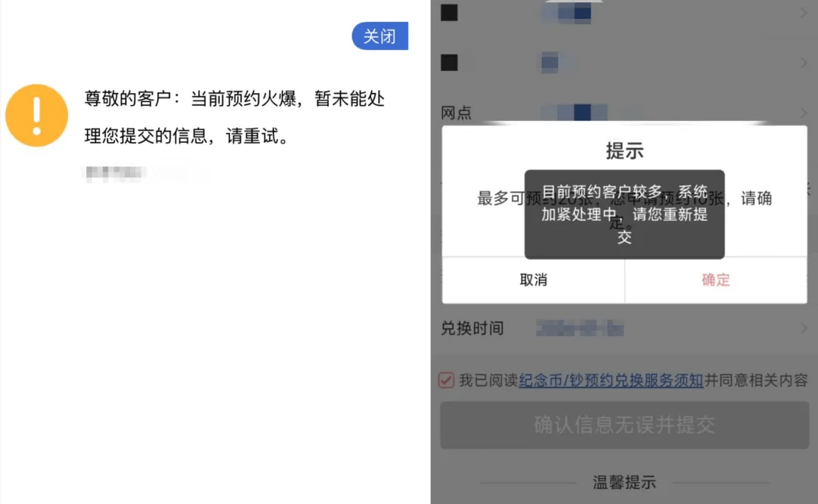Click the black square in the top row
Screen dimensions: 818x504
click(449, 13)
